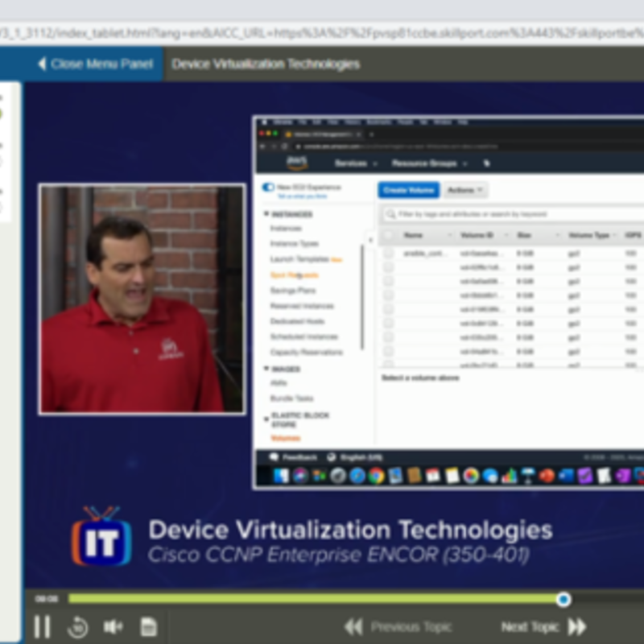
Task: Click the video progress slider handle
Action: 563,599
